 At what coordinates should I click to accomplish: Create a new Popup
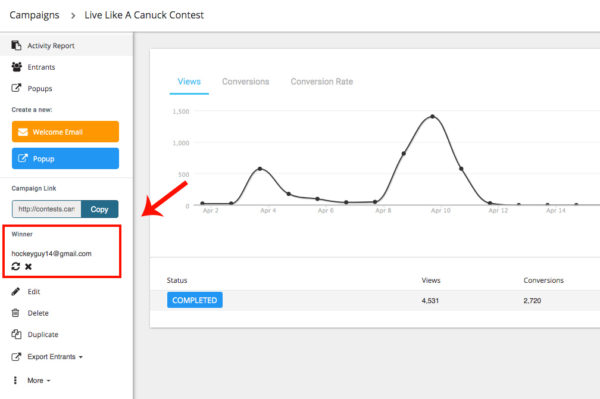(x=65, y=158)
